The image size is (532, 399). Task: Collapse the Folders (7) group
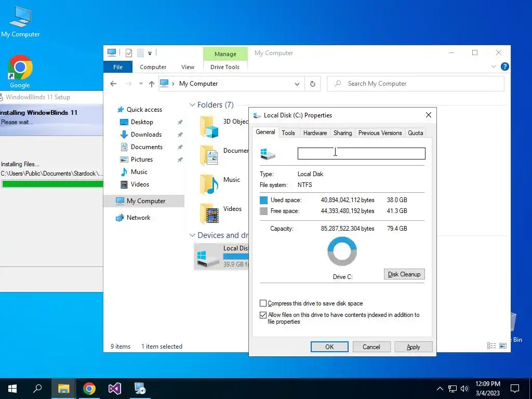click(192, 105)
